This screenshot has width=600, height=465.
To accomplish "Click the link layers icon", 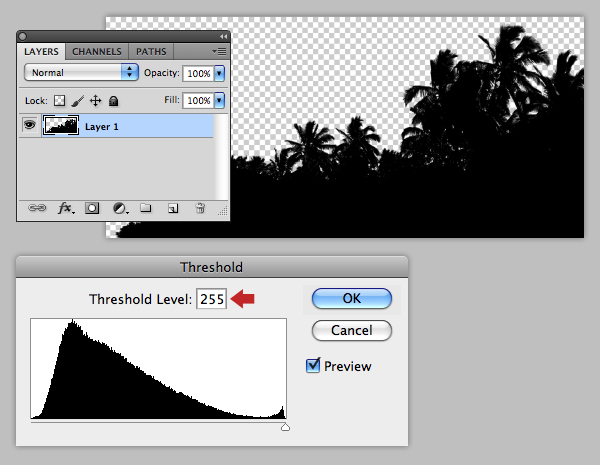I will point(37,208).
